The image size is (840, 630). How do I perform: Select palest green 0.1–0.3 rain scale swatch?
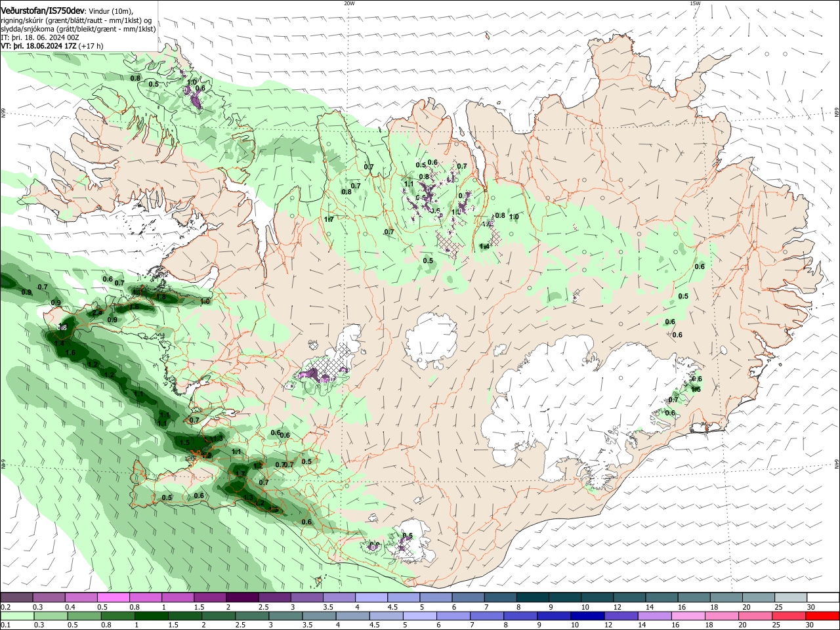17,616
